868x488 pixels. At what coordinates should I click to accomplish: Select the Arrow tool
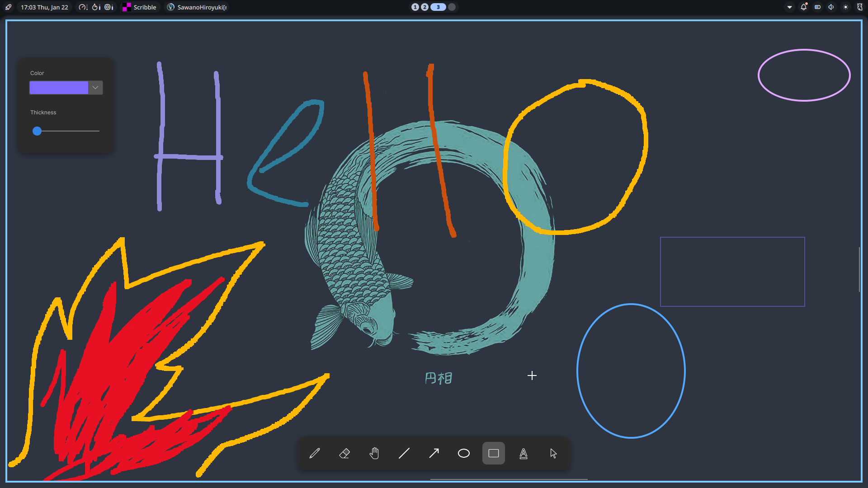[434, 453]
